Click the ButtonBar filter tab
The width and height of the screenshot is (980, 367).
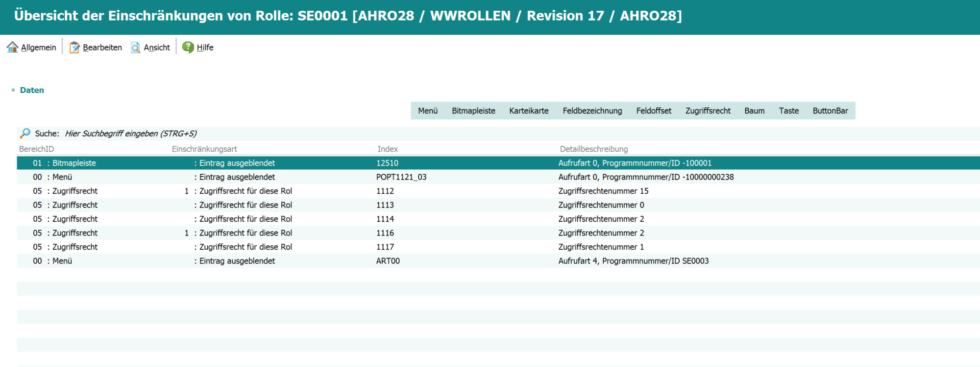(830, 111)
